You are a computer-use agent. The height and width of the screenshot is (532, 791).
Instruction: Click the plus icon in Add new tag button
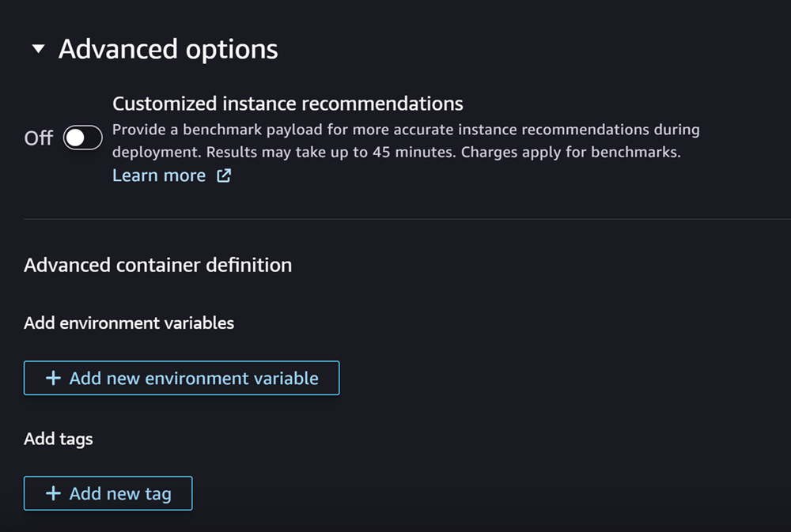pos(52,492)
